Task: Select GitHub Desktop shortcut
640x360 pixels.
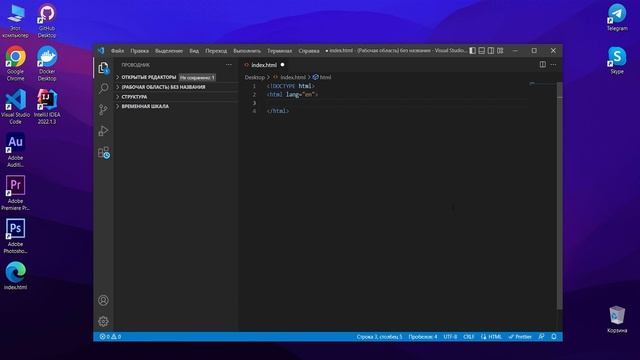Action: click(47, 21)
